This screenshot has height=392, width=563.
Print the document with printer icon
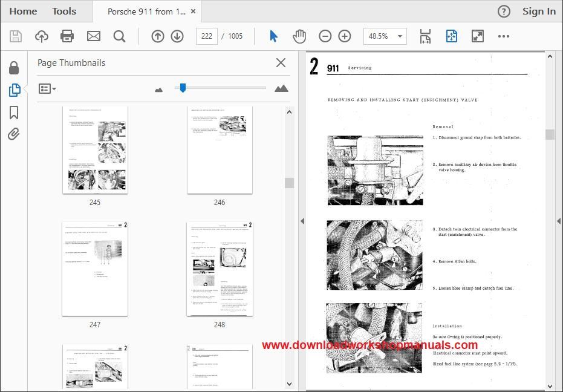pos(67,36)
